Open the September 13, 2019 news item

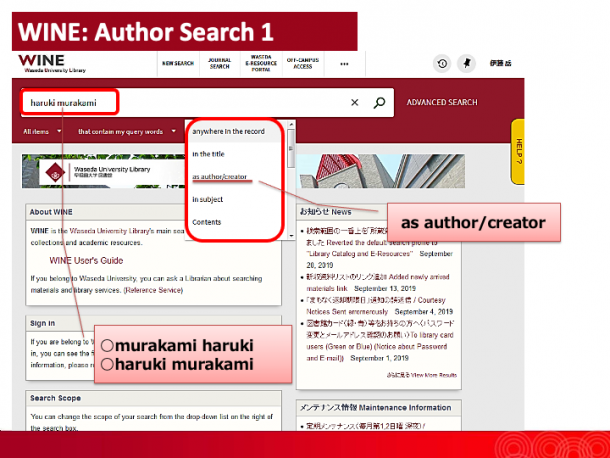(377, 283)
